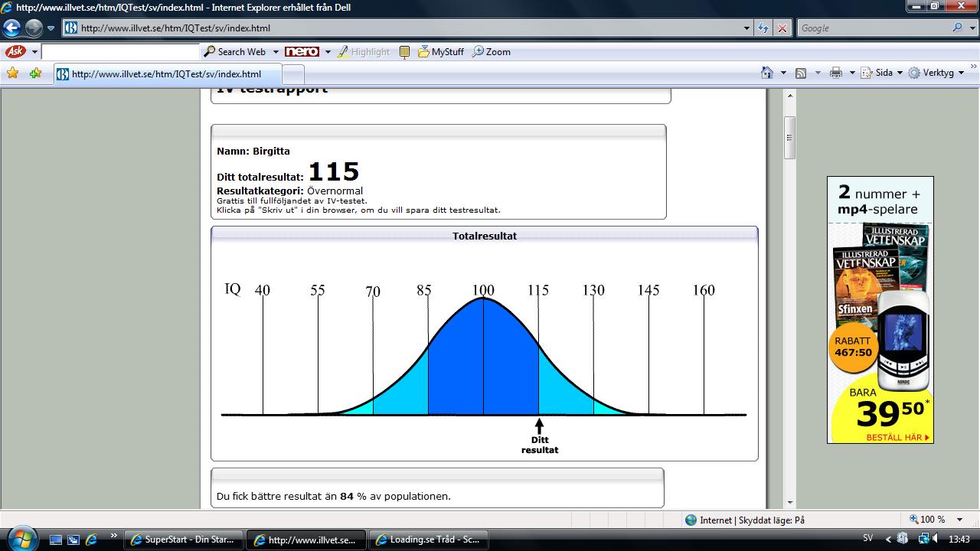Click the Internet security zone status
This screenshot has width=980, height=551.
click(x=745, y=520)
